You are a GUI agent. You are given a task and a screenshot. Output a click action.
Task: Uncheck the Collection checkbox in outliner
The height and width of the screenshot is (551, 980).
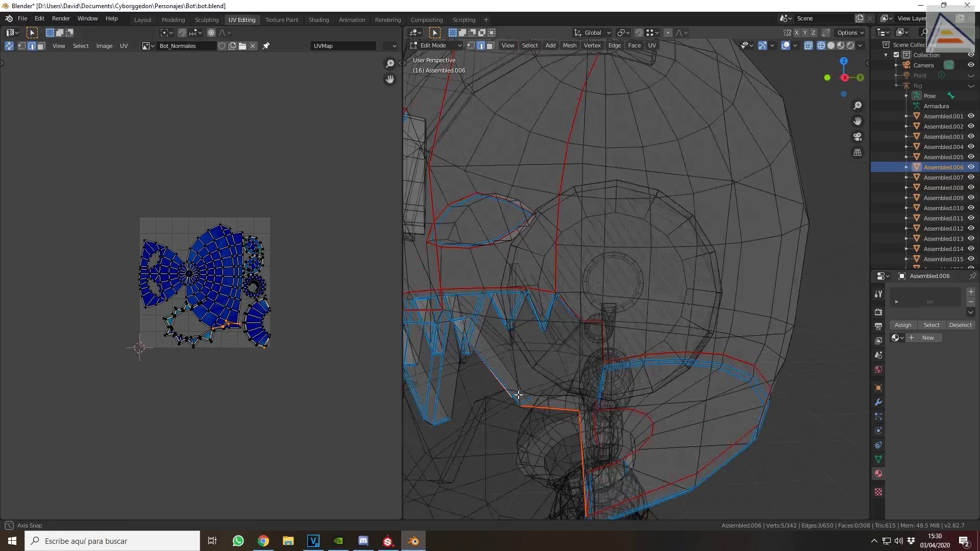point(896,55)
